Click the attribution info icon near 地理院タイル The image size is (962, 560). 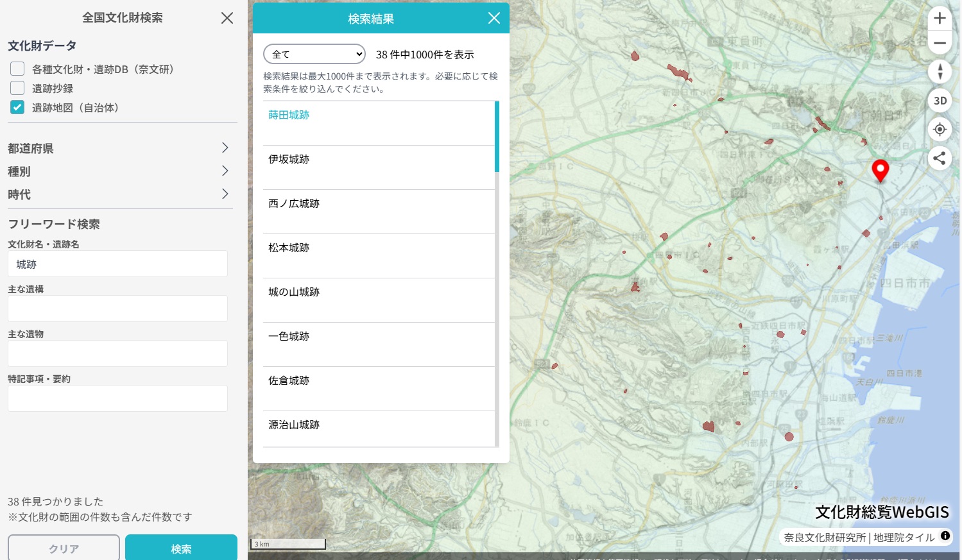point(947,538)
